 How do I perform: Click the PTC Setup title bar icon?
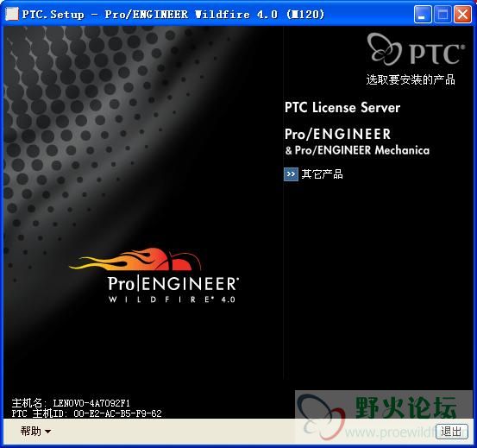[x=12, y=14]
